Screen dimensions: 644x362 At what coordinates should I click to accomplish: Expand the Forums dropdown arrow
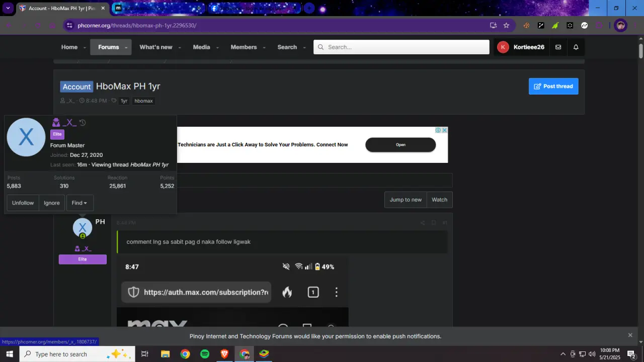126,48
